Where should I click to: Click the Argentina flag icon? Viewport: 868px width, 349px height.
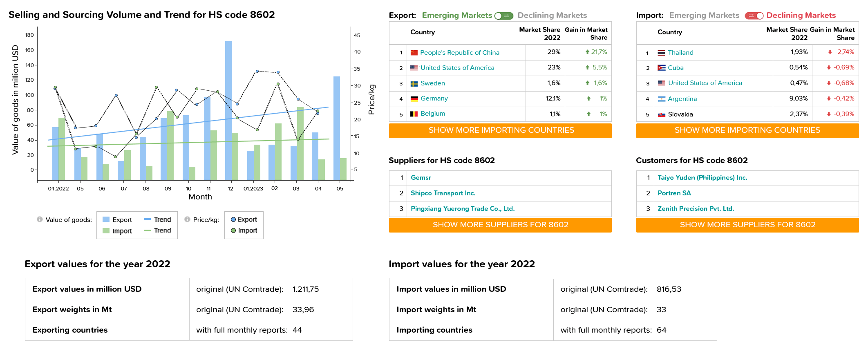[x=661, y=99]
